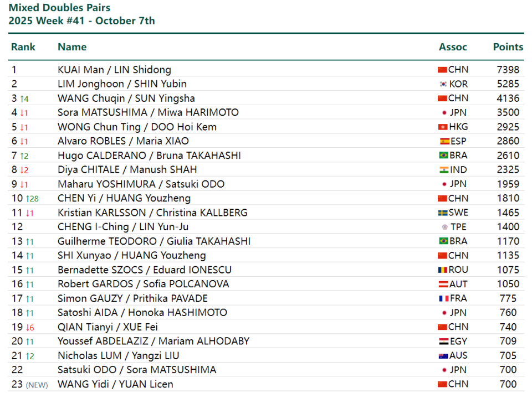Click the NEW badge at rank 23
The width and height of the screenshot is (532, 393).
(x=37, y=385)
